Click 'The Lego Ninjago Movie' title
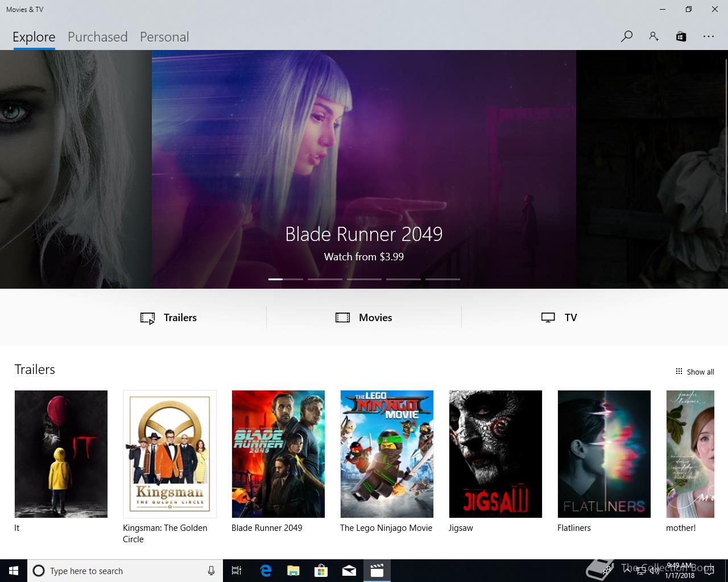Image resolution: width=728 pixels, height=582 pixels. [386, 528]
